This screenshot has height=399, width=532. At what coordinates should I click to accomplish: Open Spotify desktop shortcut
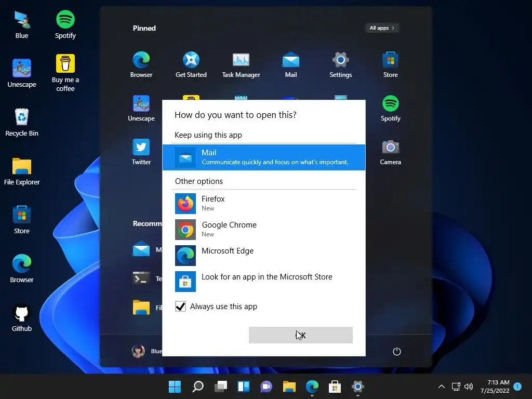point(65,25)
